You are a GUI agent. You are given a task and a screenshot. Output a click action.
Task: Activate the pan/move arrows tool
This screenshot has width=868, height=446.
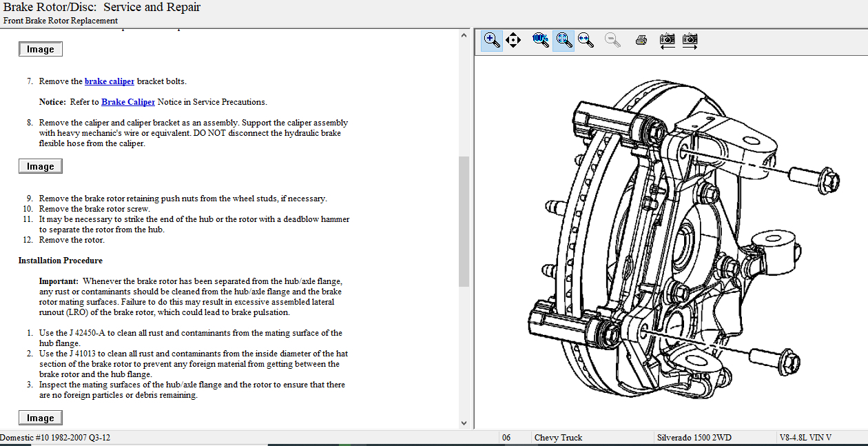pyautogui.click(x=513, y=41)
